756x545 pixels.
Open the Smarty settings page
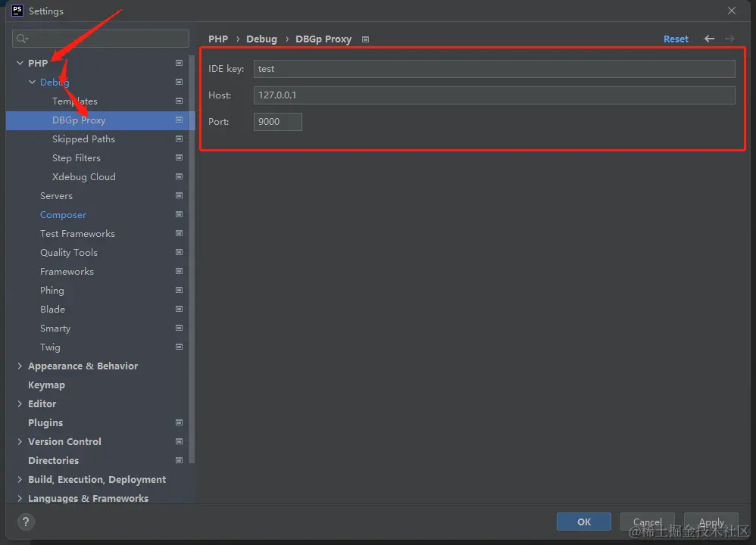(55, 329)
